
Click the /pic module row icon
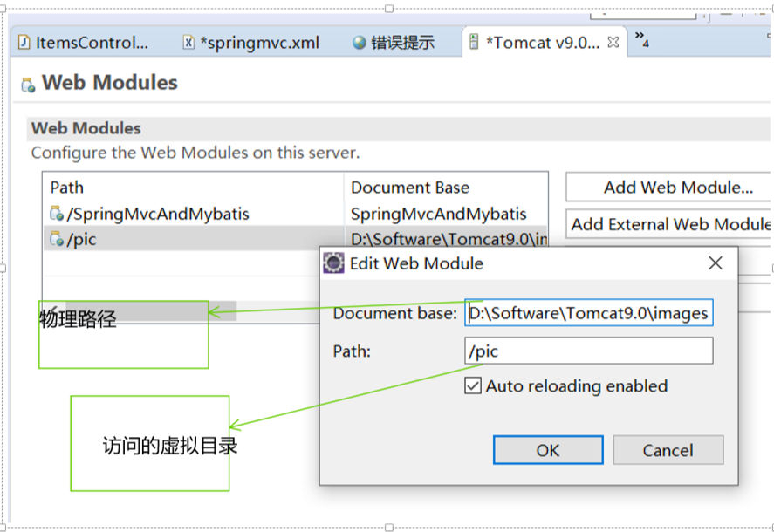click(57, 239)
